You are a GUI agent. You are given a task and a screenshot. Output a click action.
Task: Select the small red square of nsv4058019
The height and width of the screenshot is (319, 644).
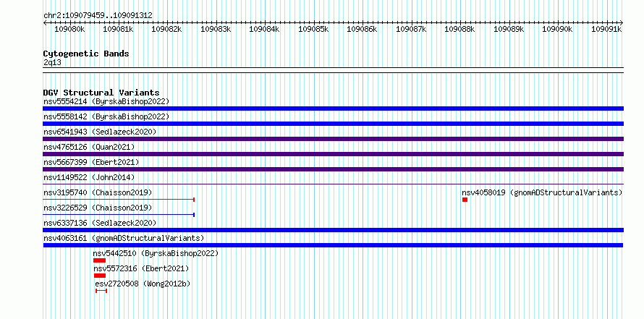coord(465,200)
